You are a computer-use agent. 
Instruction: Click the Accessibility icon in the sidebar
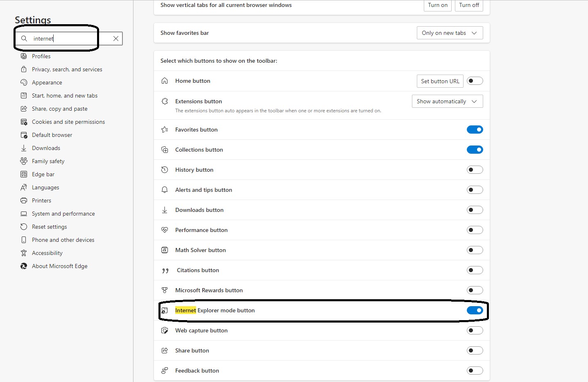24,253
